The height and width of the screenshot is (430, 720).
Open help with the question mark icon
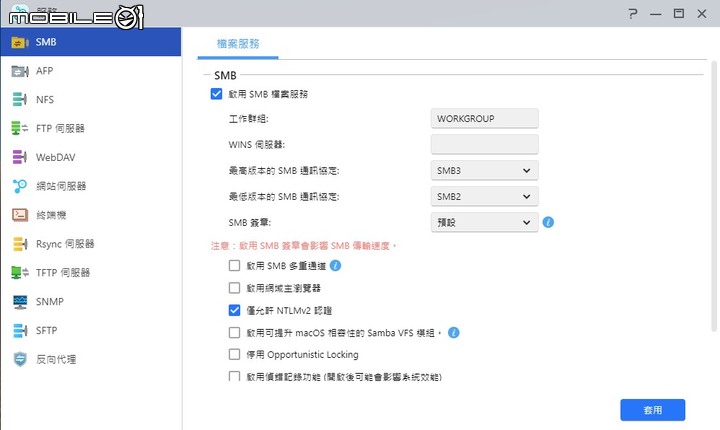(633, 14)
